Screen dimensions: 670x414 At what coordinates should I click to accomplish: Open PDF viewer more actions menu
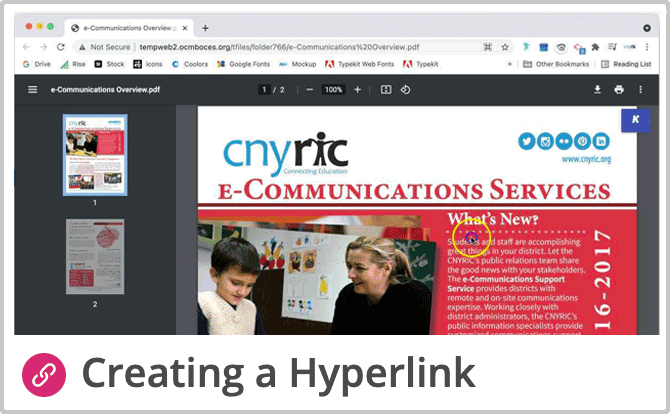pos(640,89)
